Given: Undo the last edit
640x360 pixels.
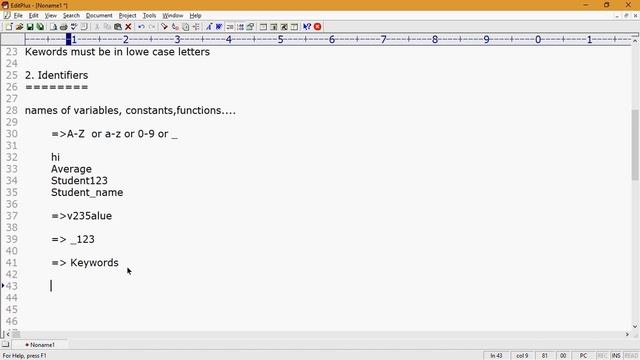Looking at the screenshot, I should click(x=141, y=27).
